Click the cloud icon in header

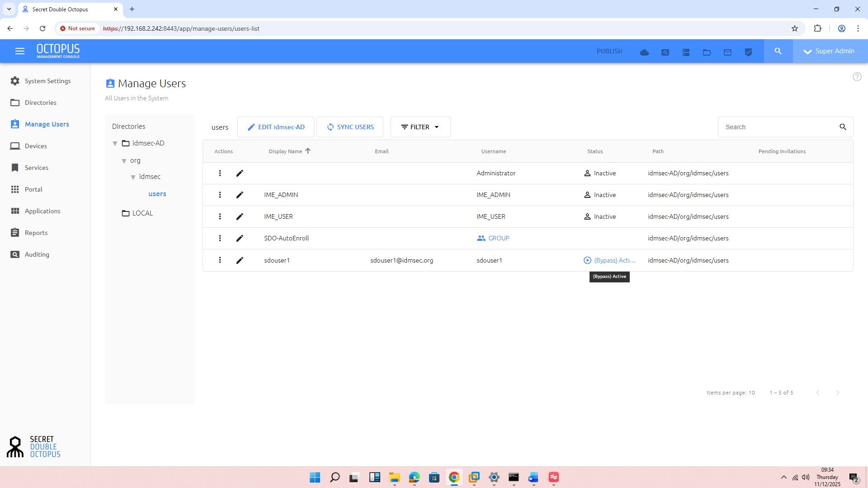644,52
